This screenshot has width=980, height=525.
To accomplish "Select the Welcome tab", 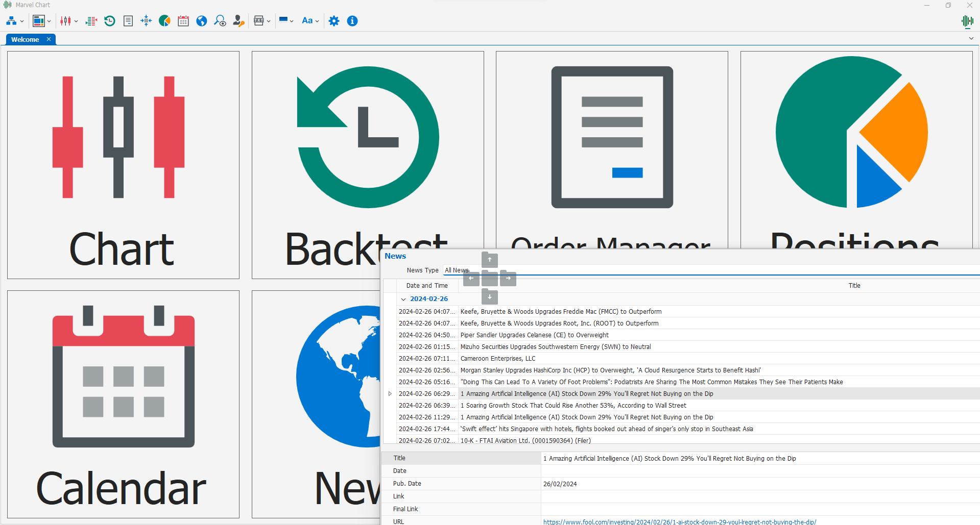I will click(x=25, y=39).
